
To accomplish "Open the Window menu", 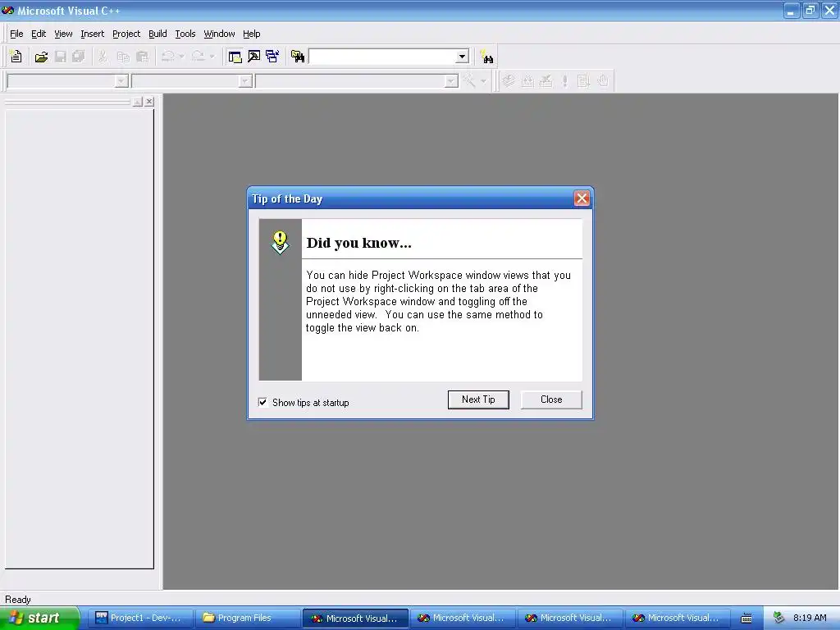I will [219, 34].
